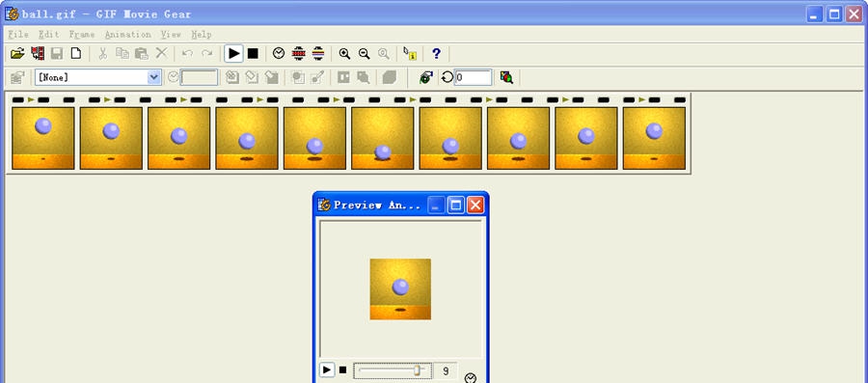Click the multicolor striped palette icon

317,54
